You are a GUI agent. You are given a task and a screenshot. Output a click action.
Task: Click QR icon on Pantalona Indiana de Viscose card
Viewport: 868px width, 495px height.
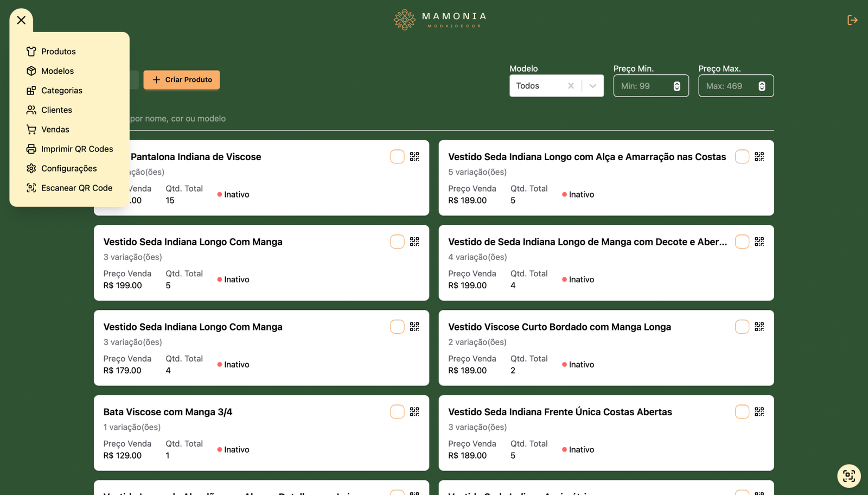(x=414, y=157)
